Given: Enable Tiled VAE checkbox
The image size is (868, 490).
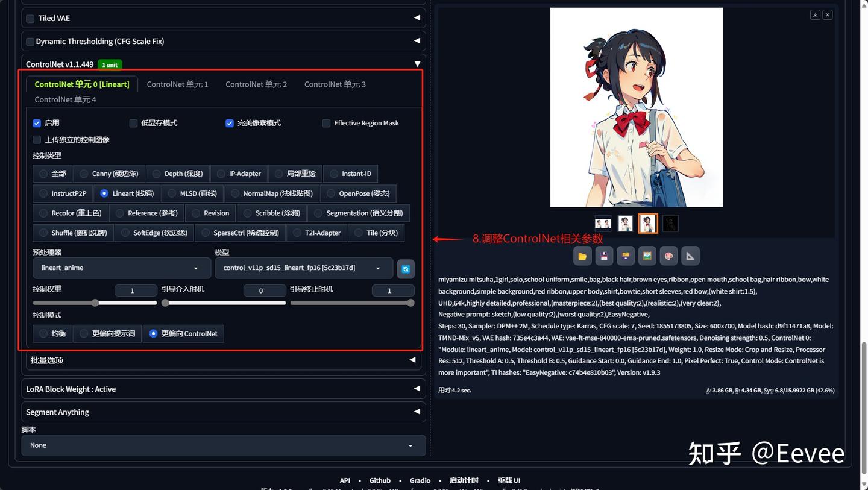Looking at the screenshot, I should pyautogui.click(x=30, y=19).
